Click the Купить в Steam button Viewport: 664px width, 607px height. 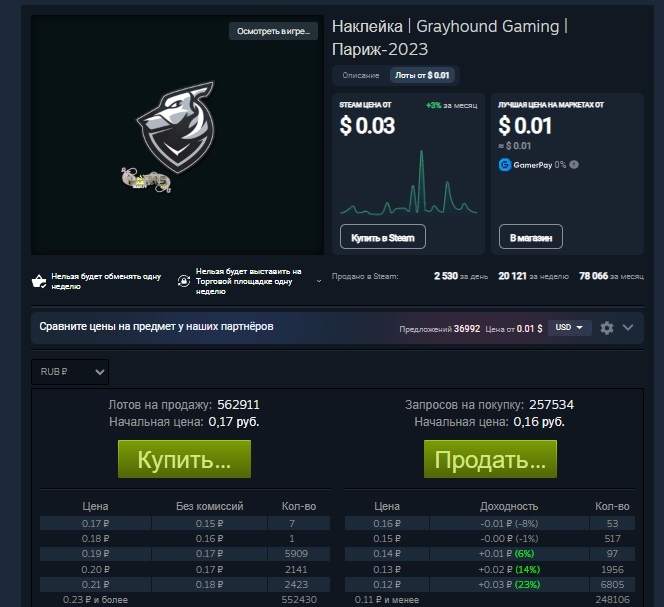[x=383, y=237]
